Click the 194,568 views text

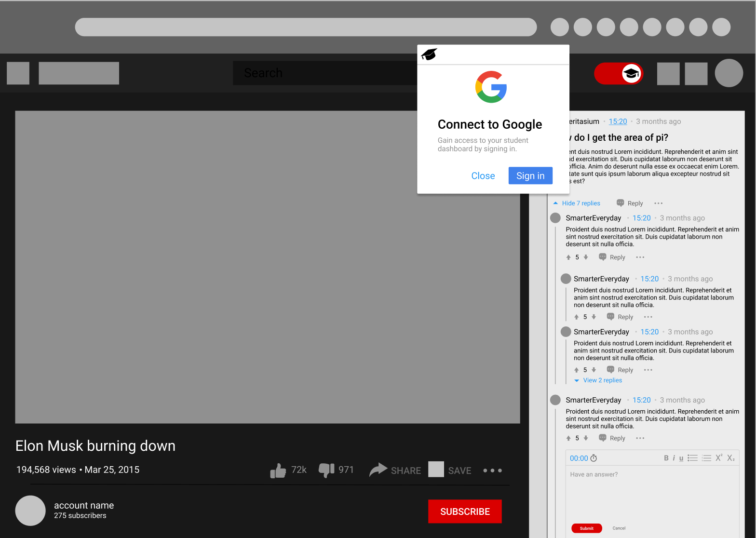coord(46,470)
